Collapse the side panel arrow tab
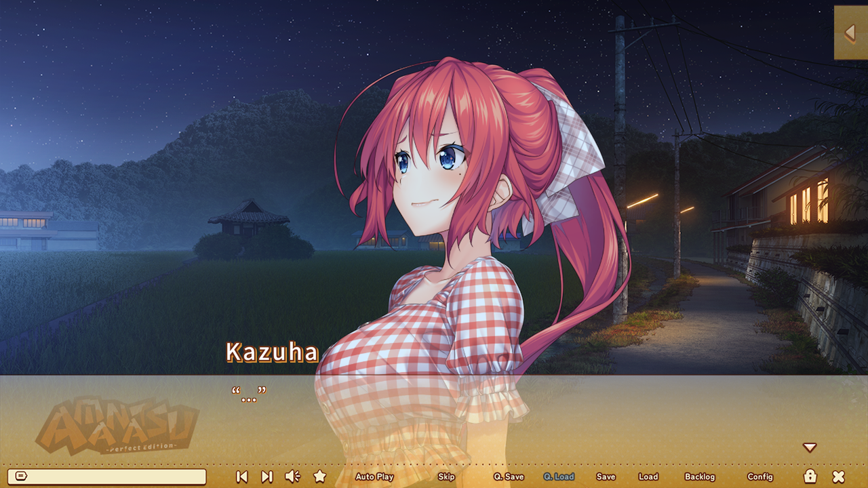Viewport: 868px width, 488px height. (851, 33)
